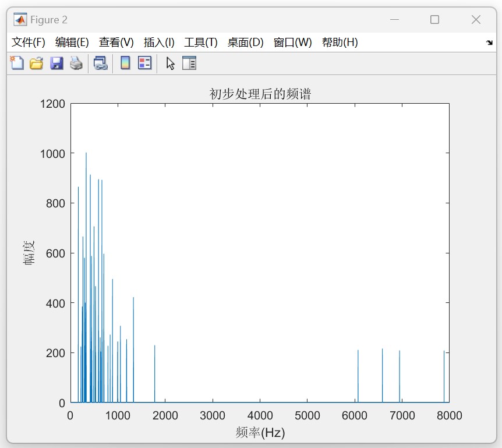This screenshot has height=448, width=502.
Task: Select the y-axis label 幅度
Action: [x=29, y=253]
